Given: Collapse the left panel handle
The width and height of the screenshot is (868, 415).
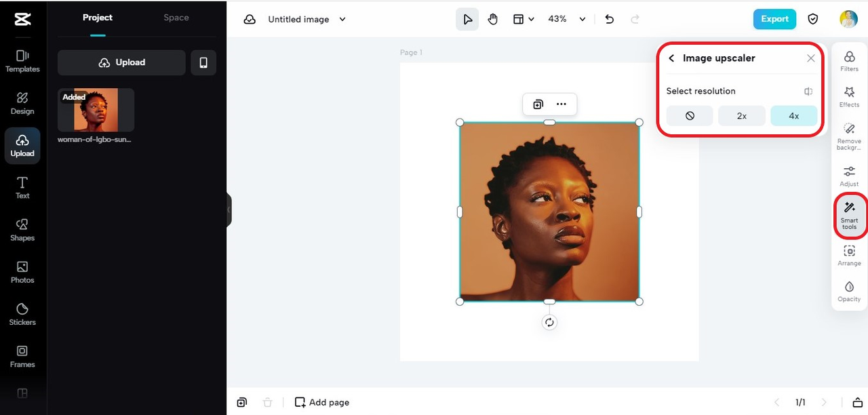Looking at the screenshot, I should (x=229, y=210).
